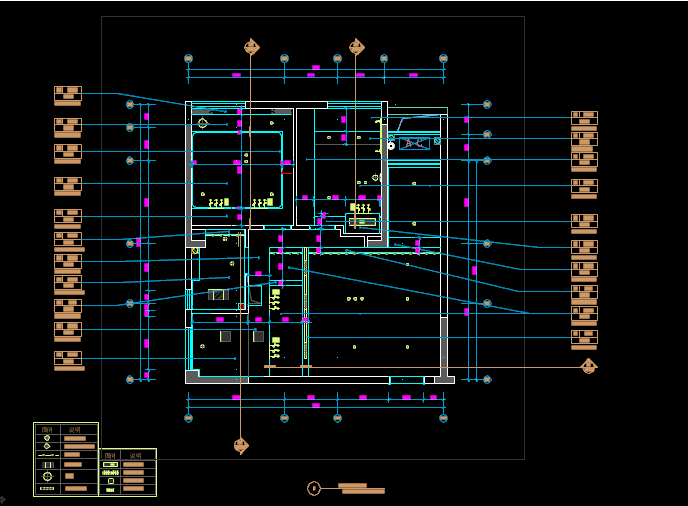Click the bottom-right grid axis bubble
The image size is (688, 506).
(487, 379)
